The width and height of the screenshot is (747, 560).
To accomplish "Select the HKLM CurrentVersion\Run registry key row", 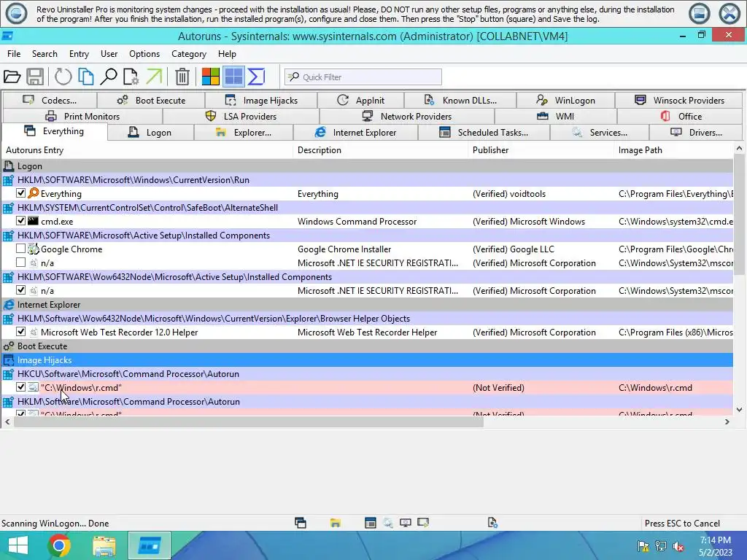I will [367, 180].
